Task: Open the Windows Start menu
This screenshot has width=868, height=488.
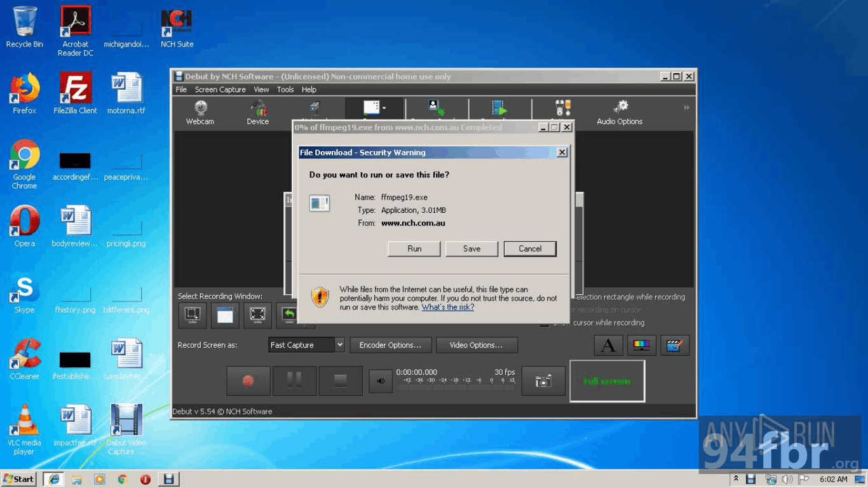Action: pos(19,479)
